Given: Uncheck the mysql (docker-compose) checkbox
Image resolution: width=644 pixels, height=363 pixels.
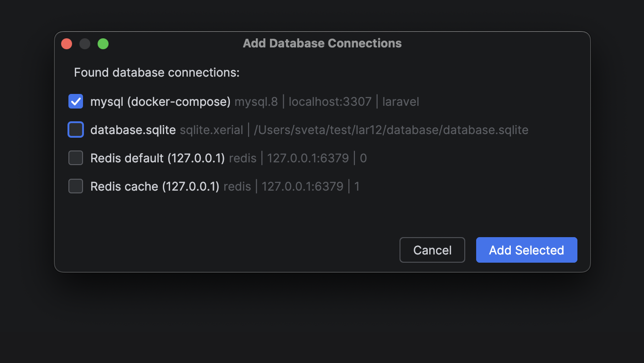Looking at the screenshot, I should [76, 101].
